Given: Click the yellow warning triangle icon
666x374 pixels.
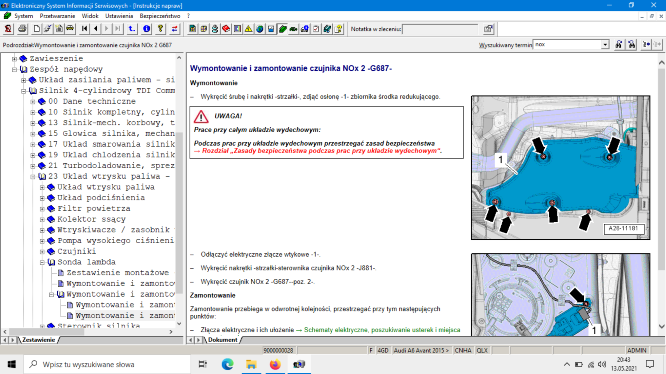Looking at the screenshot, I should (x=248, y=29).
